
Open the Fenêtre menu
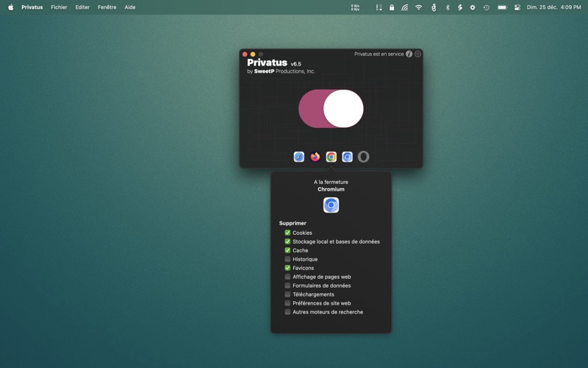click(x=107, y=7)
